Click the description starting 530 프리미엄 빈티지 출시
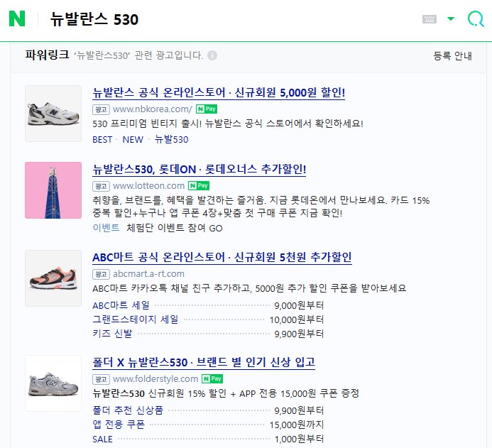 coord(228,124)
